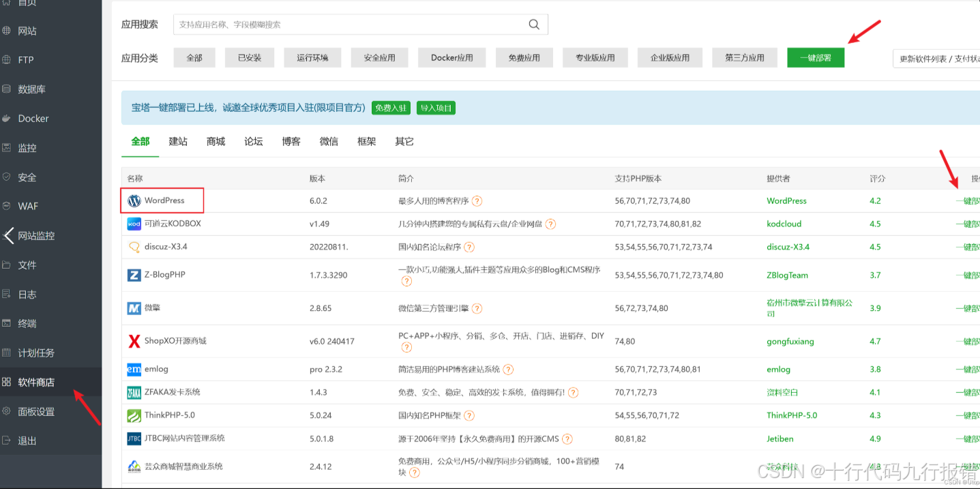Select the 安全应用 category button
This screenshot has height=489, width=980.
(x=380, y=58)
